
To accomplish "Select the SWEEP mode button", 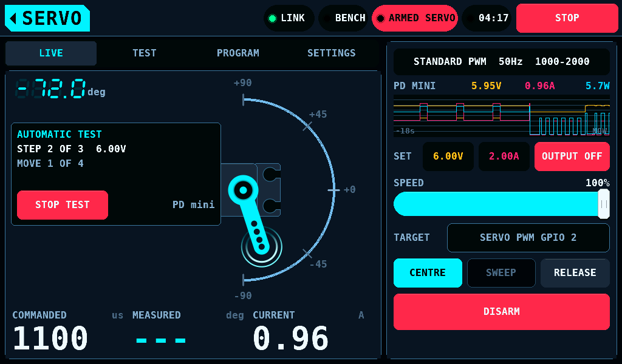I will point(501,273).
